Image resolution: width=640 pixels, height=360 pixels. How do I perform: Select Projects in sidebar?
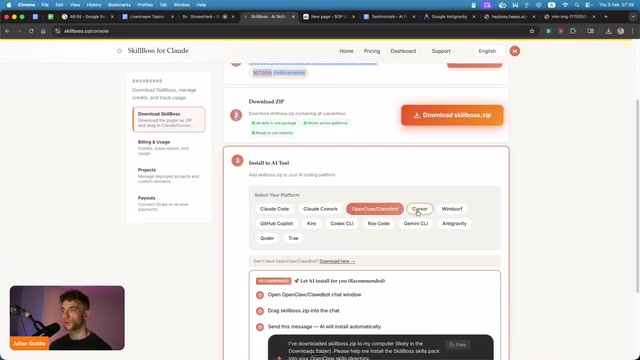[x=169, y=175]
